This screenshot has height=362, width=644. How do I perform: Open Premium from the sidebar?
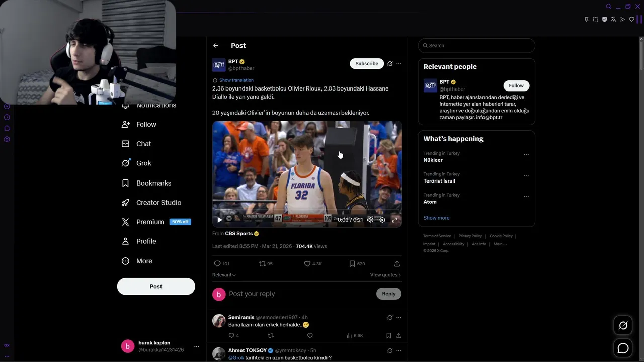click(x=143, y=222)
